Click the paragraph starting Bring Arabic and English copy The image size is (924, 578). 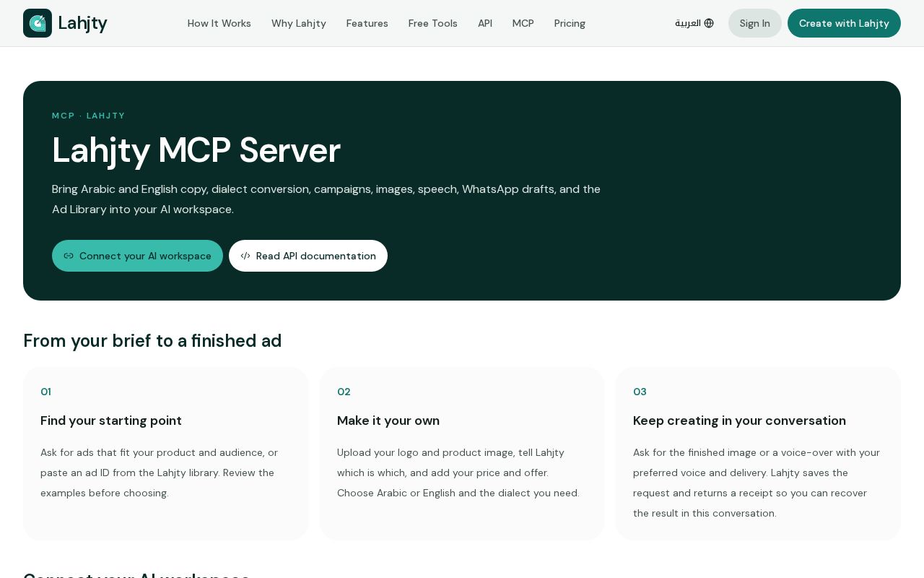(x=326, y=199)
